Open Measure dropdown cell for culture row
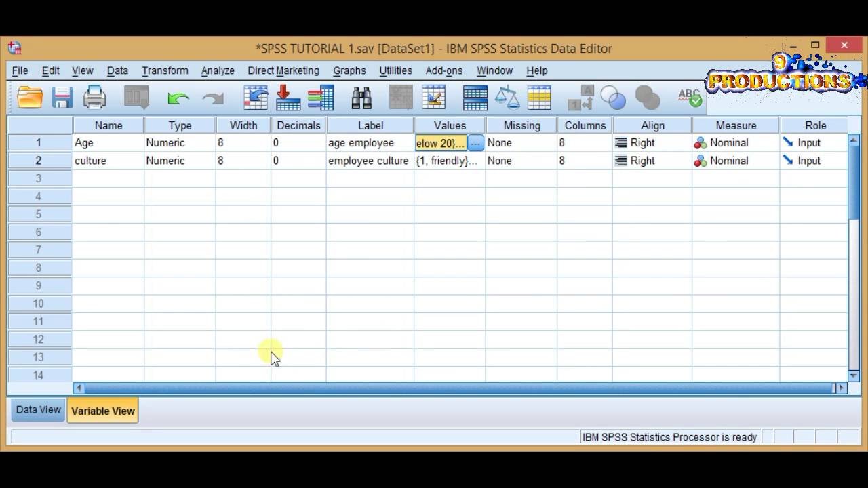 [x=736, y=161]
